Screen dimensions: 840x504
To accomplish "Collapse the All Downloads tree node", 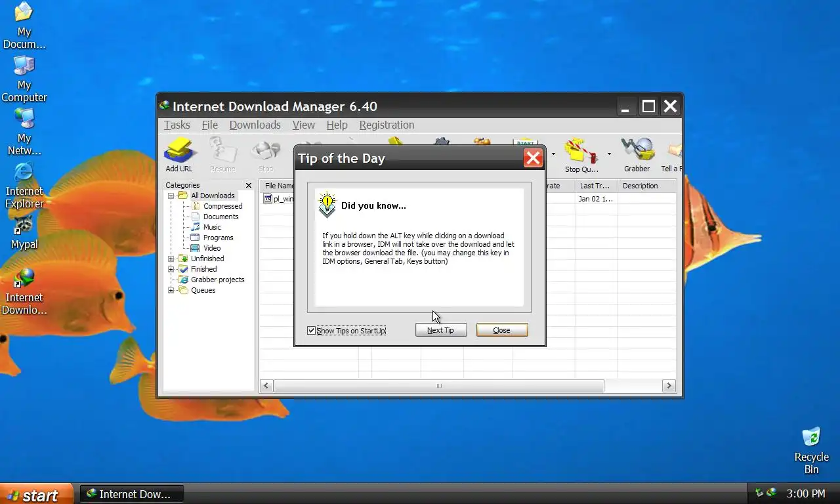I will point(171,196).
